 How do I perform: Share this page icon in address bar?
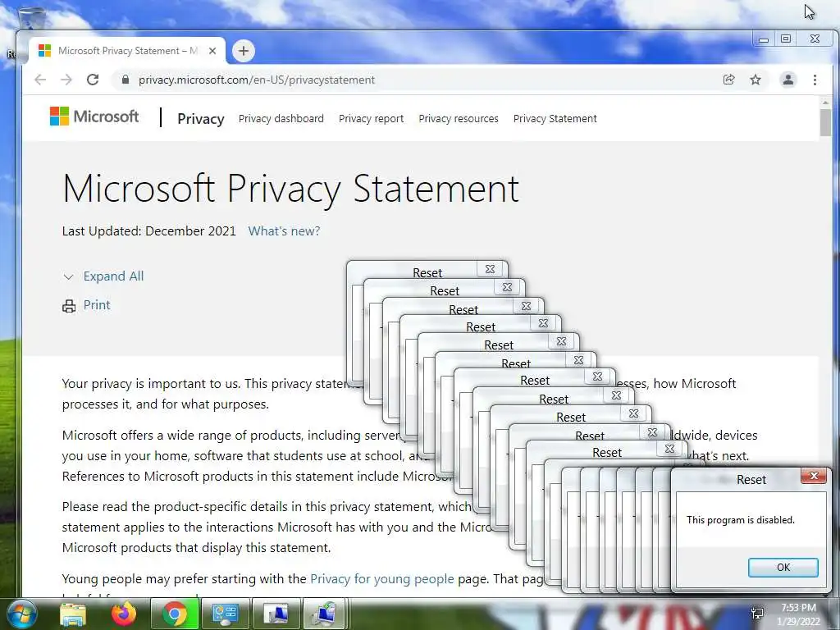pos(728,80)
